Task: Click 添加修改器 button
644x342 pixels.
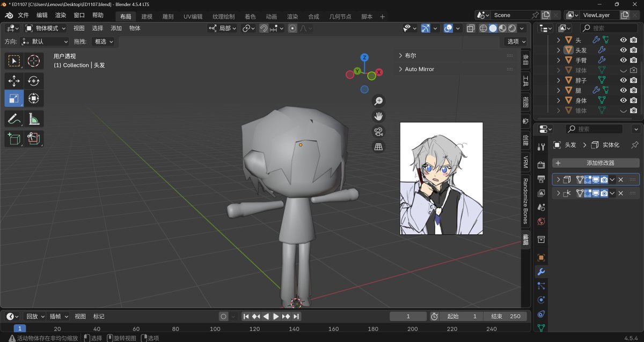Action: (x=596, y=163)
